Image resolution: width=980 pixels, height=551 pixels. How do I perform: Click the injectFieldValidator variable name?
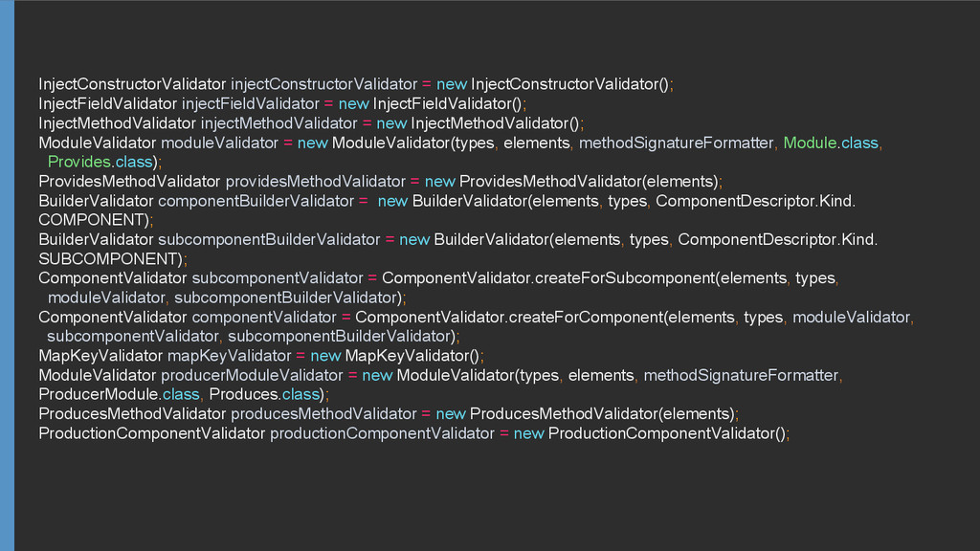[x=250, y=103]
